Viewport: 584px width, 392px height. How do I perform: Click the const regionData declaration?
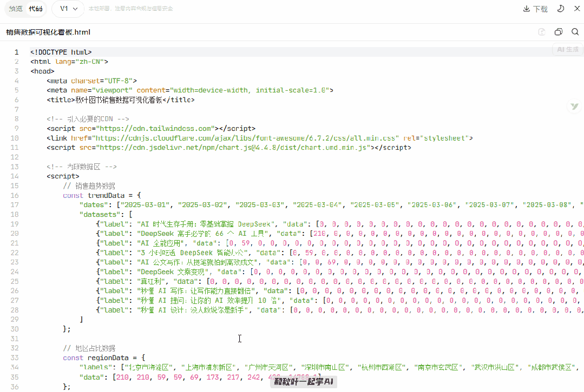pos(104,358)
